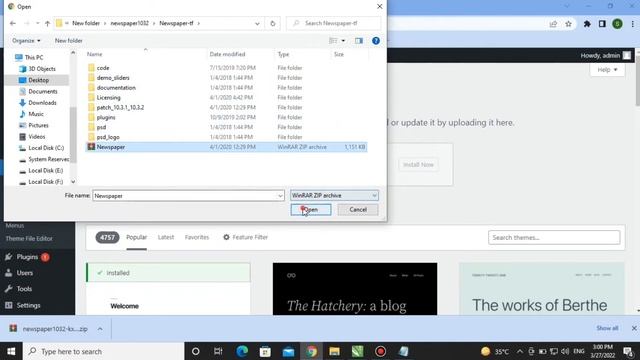Select Local Disk (E:) drive

tap(45, 170)
